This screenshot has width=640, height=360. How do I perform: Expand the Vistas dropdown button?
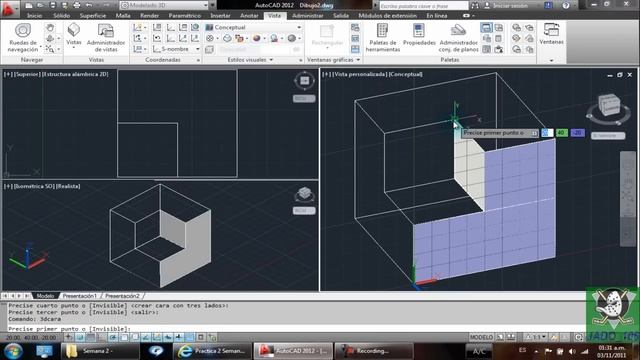74,47
